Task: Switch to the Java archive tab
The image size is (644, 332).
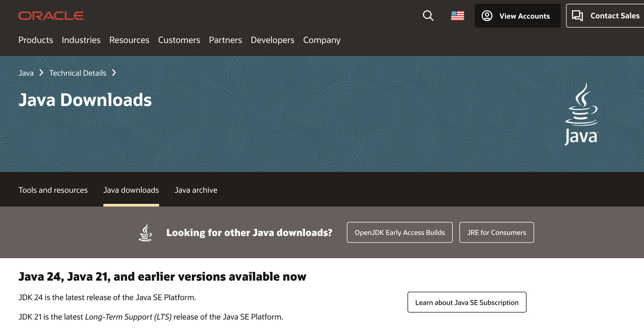Action: coord(196,190)
